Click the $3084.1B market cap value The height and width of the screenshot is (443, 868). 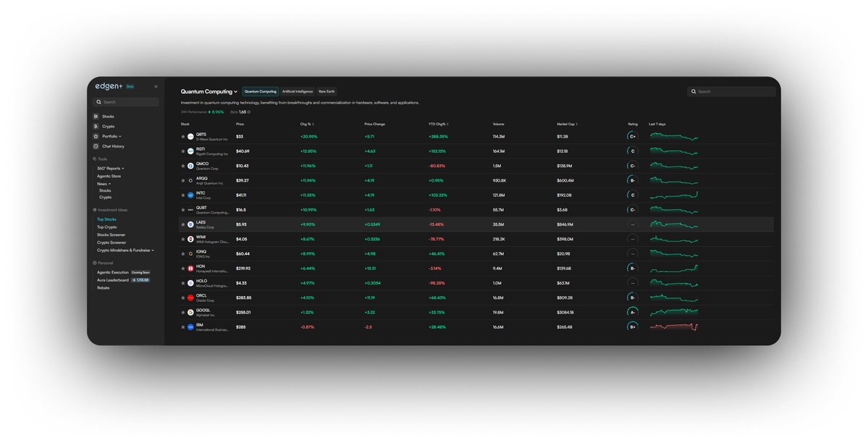tap(565, 312)
